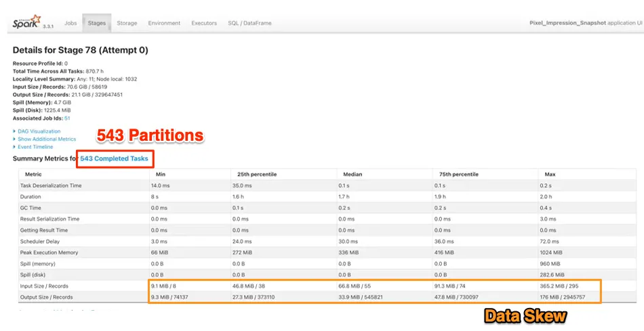Open the Executors tab
644x331 pixels.
click(204, 23)
